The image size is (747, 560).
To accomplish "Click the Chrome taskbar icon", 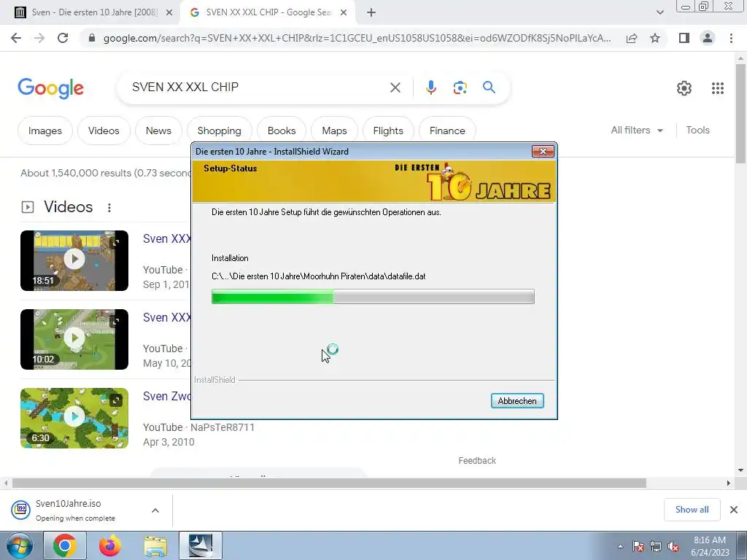I will (65, 545).
